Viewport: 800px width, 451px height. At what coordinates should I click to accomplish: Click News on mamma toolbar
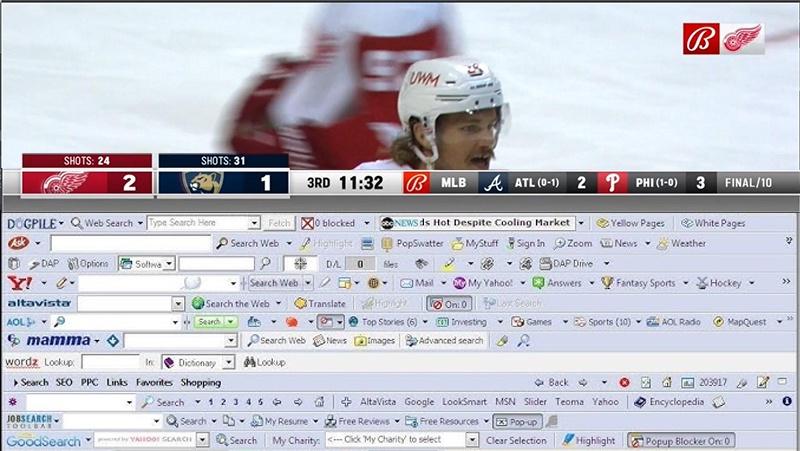pyautogui.click(x=330, y=340)
